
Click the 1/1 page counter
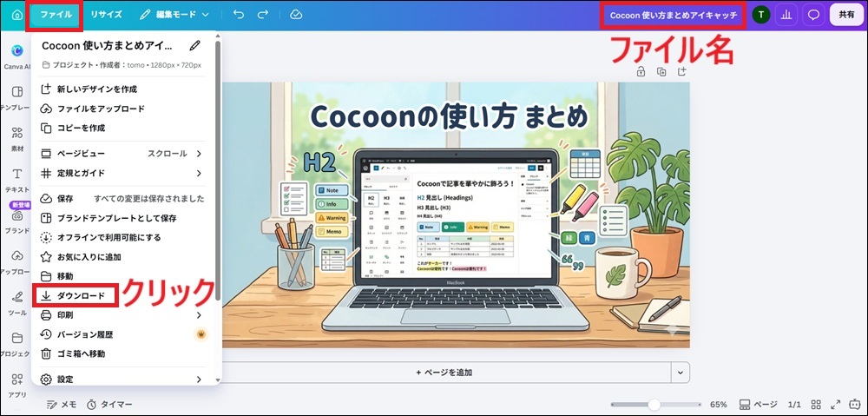[794, 405]
